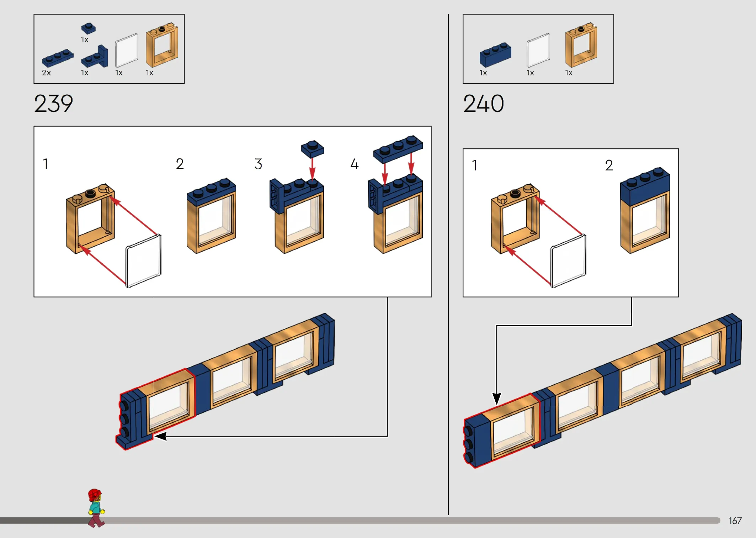Click the tan window frame in step 240 parts
The height and width of the screenshot is (538, 756).
pos(581,45)
